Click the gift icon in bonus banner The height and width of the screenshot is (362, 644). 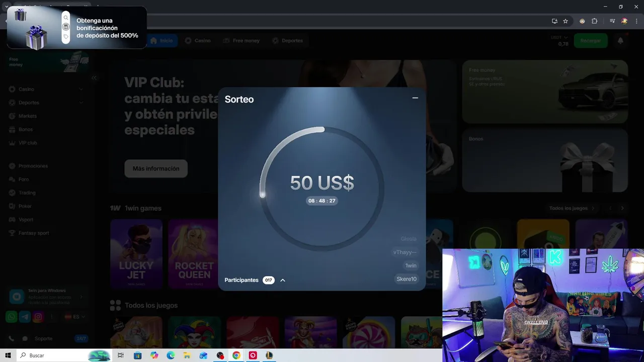point(66,27)
